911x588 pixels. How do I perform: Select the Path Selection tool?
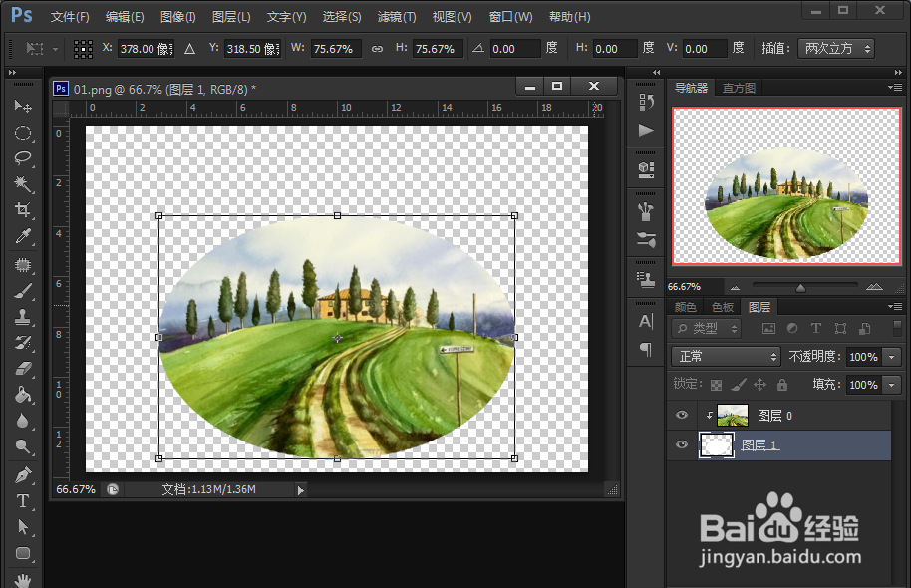pyautogui.click(x=23, y=527)
